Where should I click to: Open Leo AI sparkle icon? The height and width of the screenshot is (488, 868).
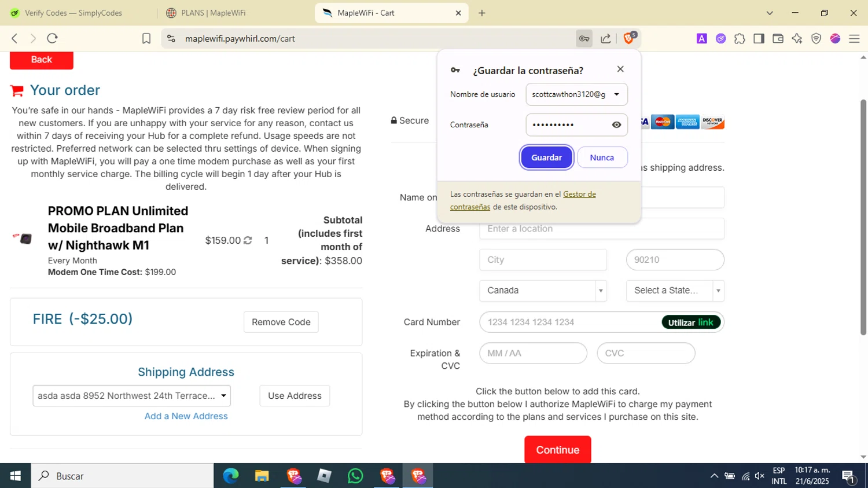[x=797, y=38]
